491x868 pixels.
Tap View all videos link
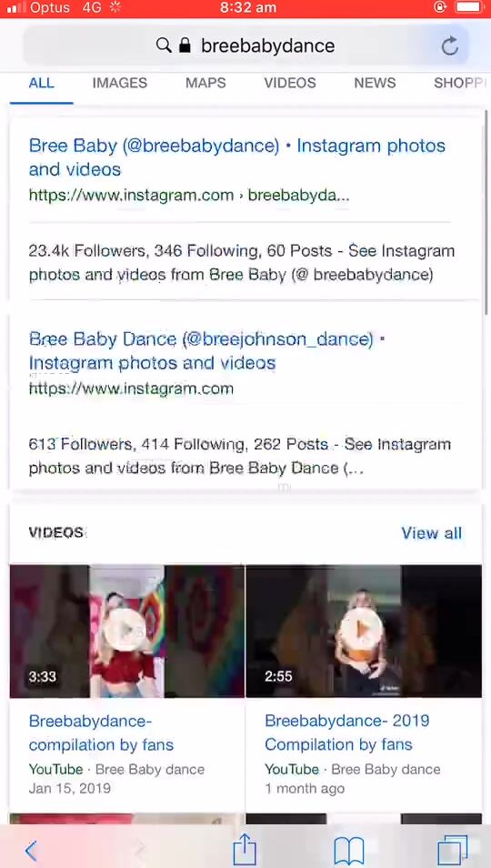pos(431,533)
